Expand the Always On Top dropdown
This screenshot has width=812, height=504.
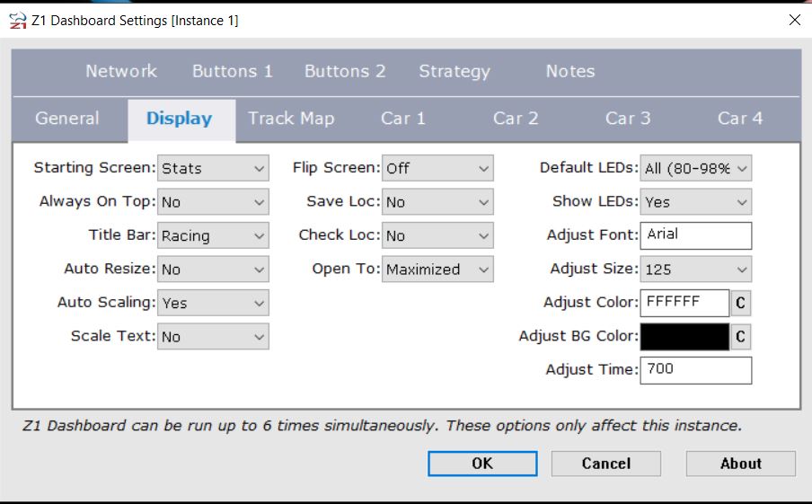coord(213,202)
